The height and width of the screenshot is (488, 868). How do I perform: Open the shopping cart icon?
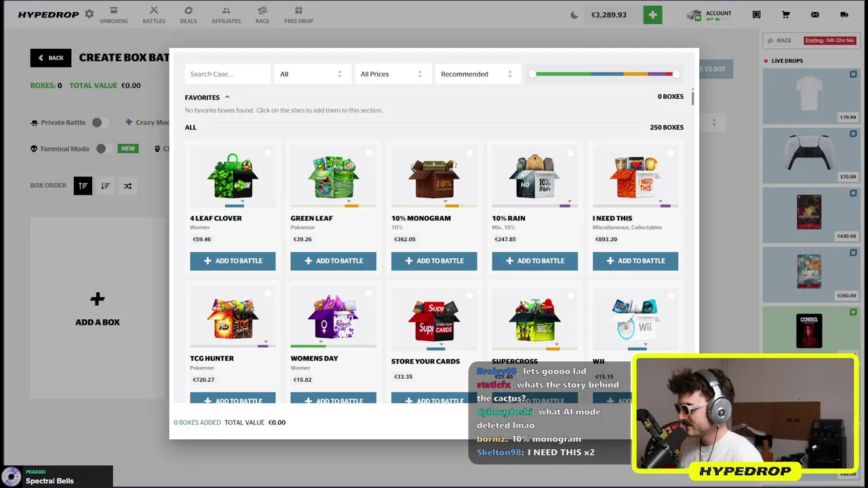[786, 14]
